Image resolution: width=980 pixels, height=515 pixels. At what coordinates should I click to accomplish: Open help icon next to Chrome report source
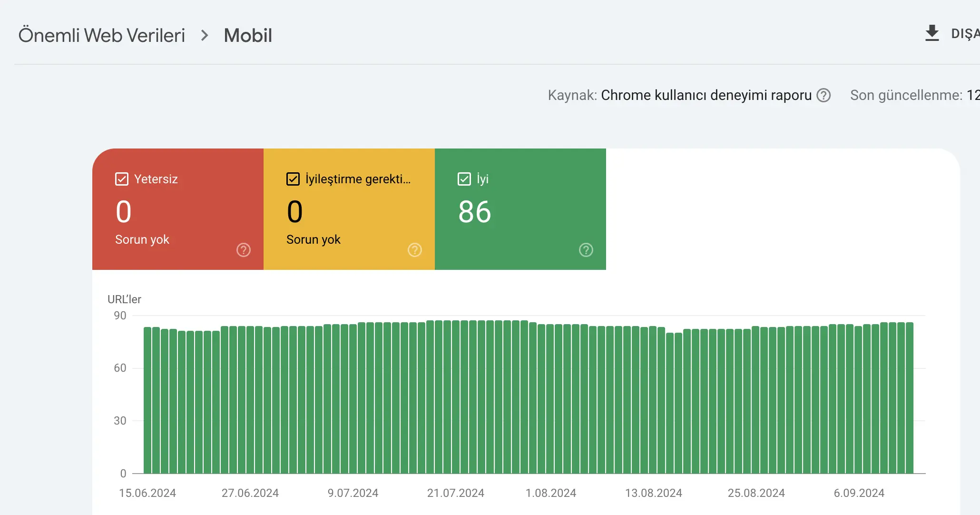(x=823, y=95)
